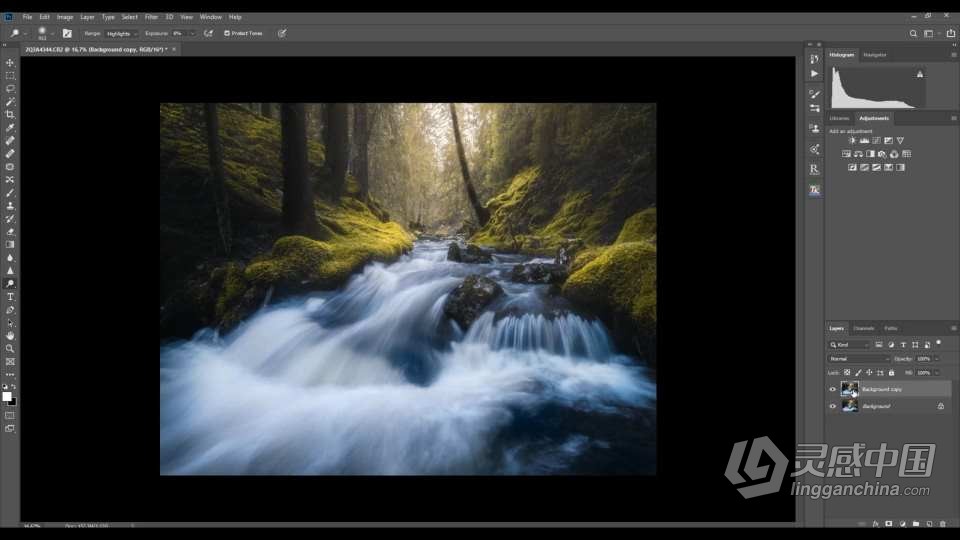Hide the Background layer
Viewport: 960px width, 540px height.
pyautogui.click(x=832, y=406)
